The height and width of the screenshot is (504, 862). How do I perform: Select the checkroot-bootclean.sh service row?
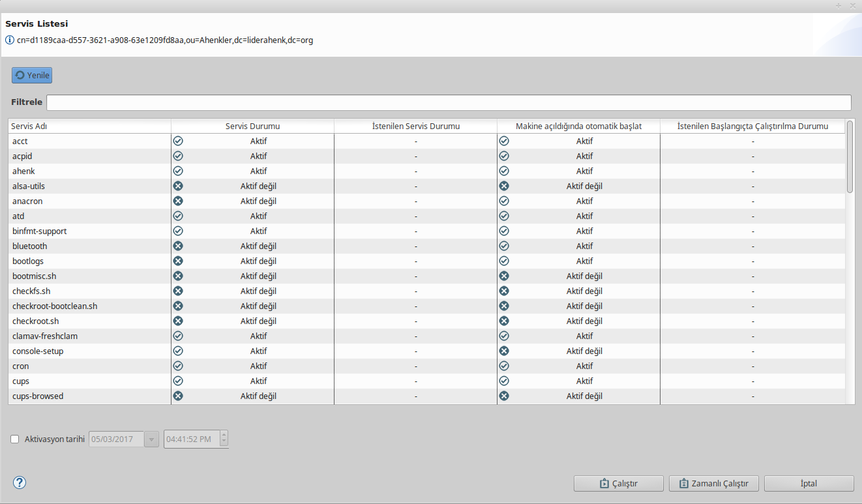pos(426,306)
